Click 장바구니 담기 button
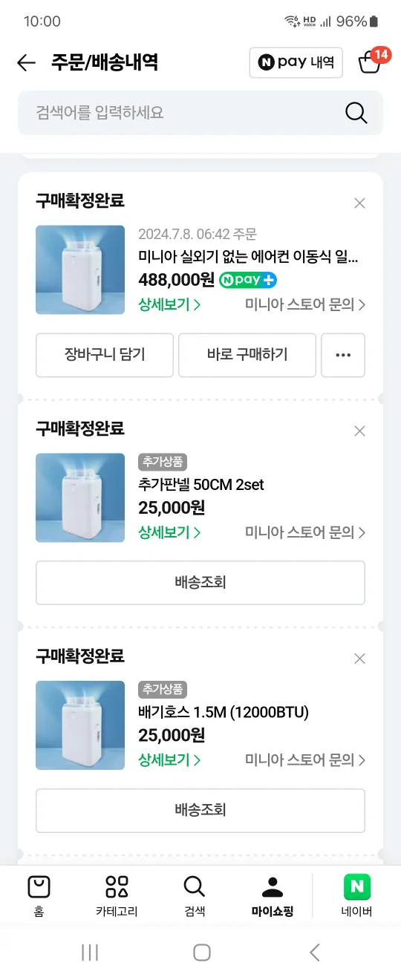Screen dimensions: 401x980 (105, 355)
